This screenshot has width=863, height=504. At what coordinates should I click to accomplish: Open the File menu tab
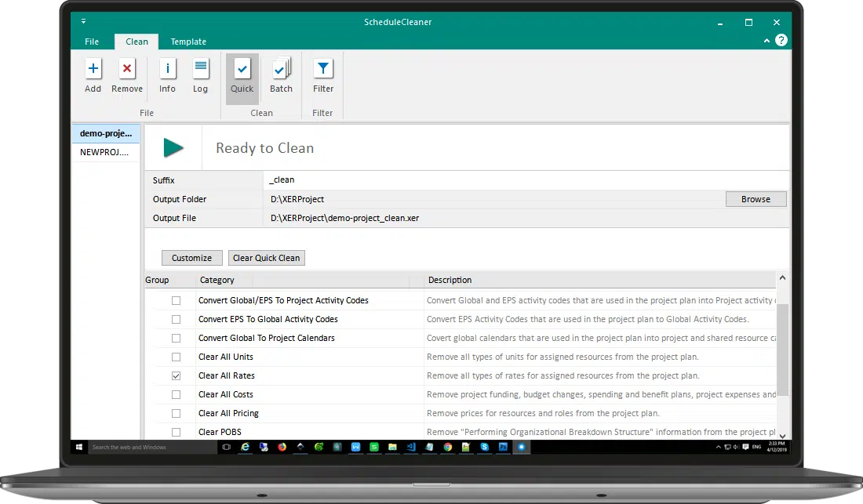tap(91, 42)
